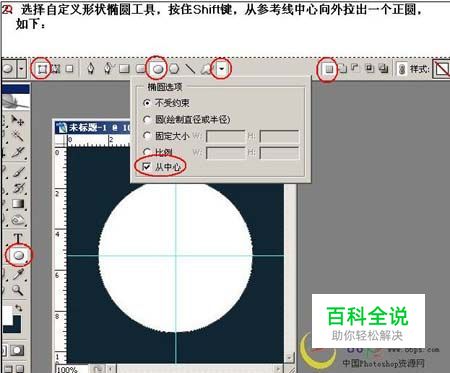Click Add to shape area icon
Image resolution: width=450 pixels, height=373 pixels.
pyautogui.click(x=343, y=69)
